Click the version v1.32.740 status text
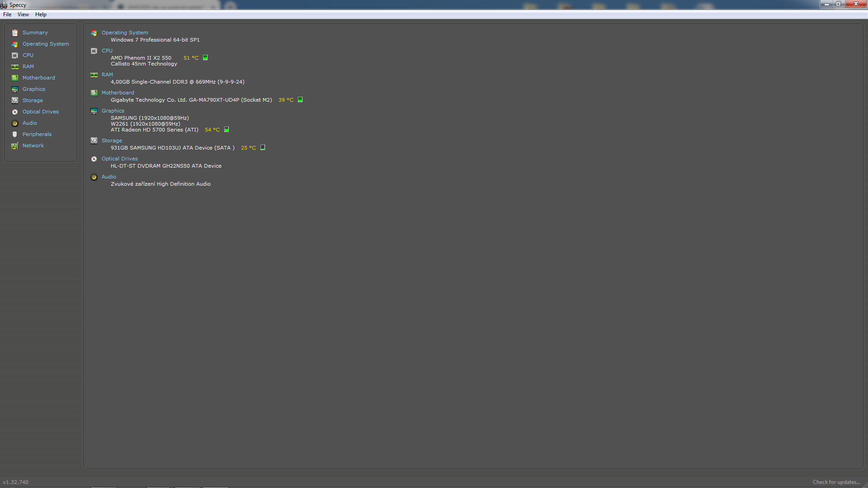This screenshot has width=868, height=488. click(16, 482)
